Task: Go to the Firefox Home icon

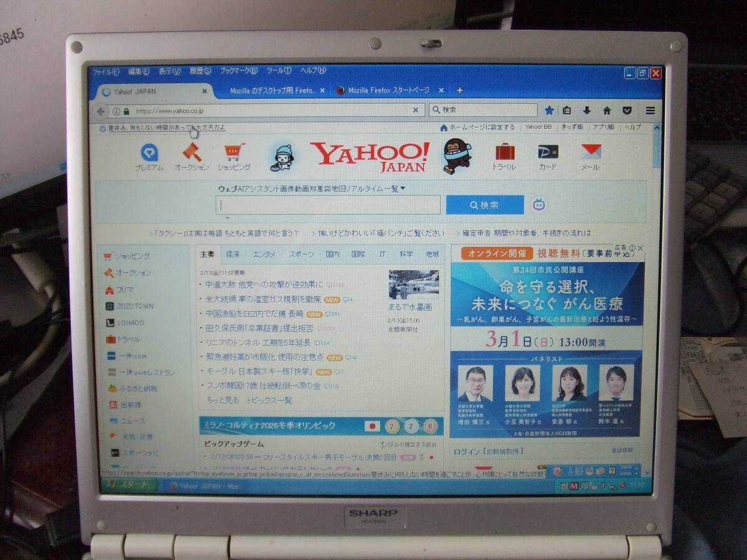Action: (607, 111)
